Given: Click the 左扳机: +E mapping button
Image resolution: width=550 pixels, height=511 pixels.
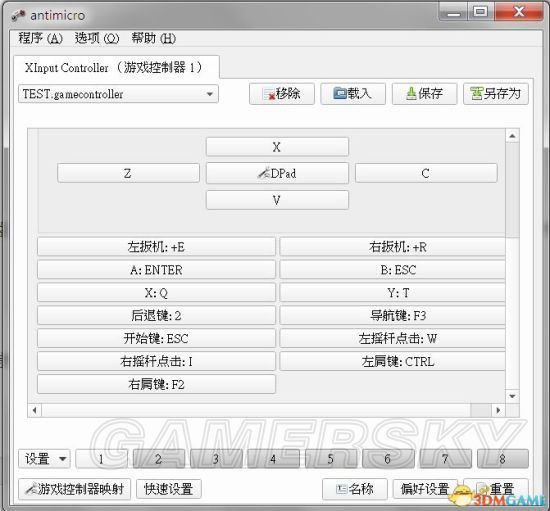Looking at the screenshot, I should point(156,247).
